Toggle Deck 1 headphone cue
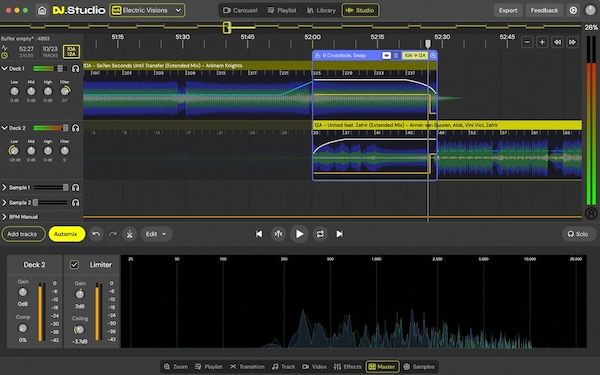 (75, 68)
